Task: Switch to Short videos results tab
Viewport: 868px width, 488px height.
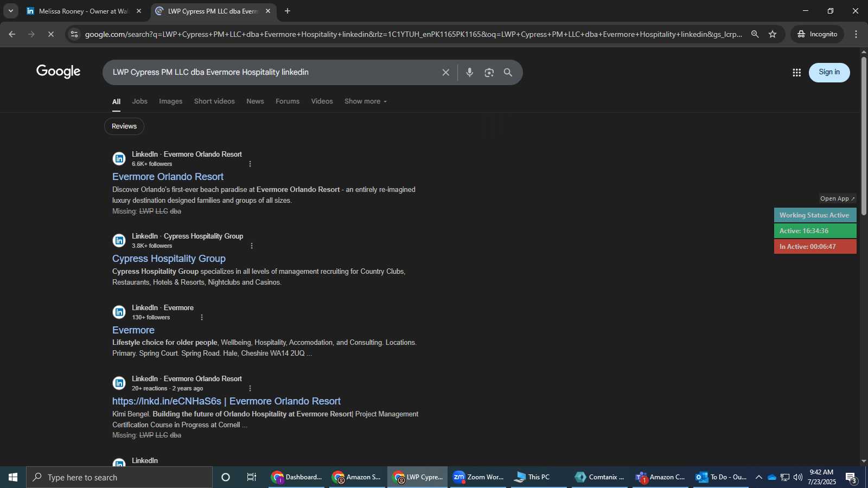Action: click(x=214, y=101)
